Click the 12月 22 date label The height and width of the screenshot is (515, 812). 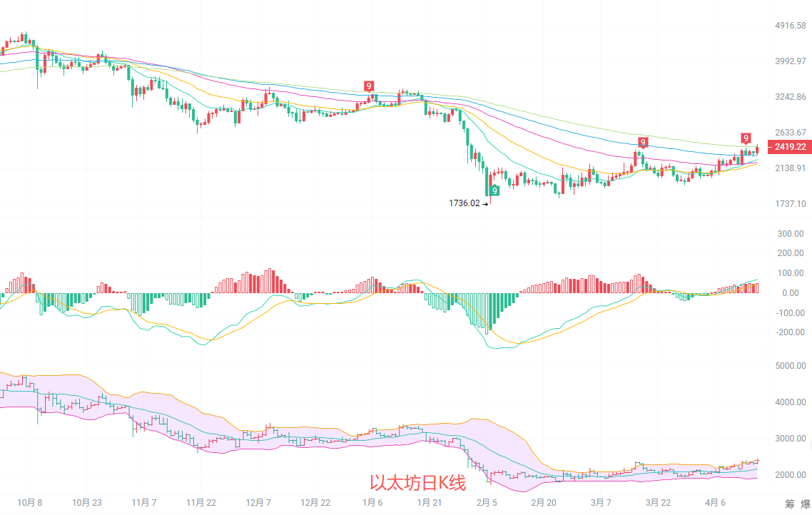pyautogui.click(x=315, y=502)
